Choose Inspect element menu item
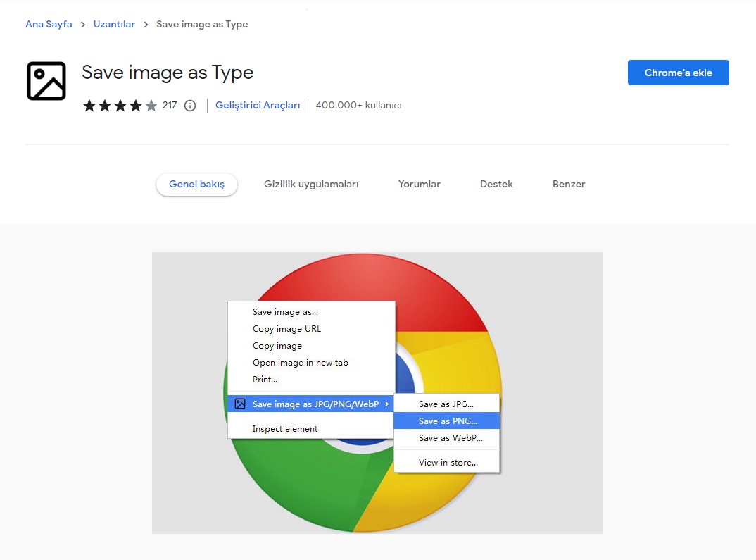Viewport: 756px width, 560px height. click(311, 429)
